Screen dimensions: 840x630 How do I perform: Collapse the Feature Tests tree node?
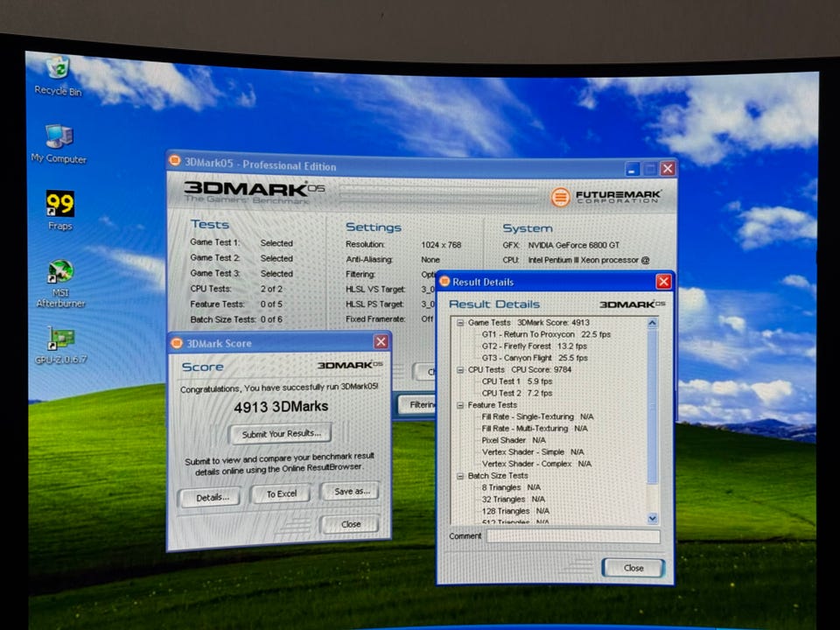(460, 405)
